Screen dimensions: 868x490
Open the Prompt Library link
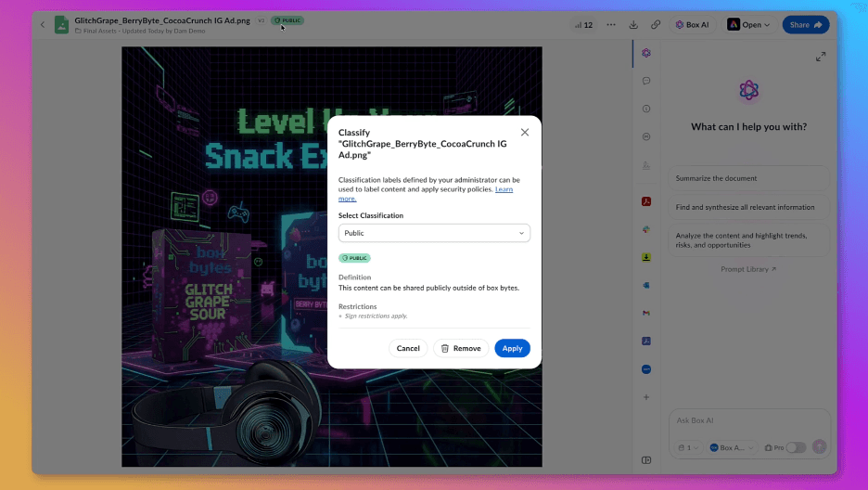pos(748,269)
